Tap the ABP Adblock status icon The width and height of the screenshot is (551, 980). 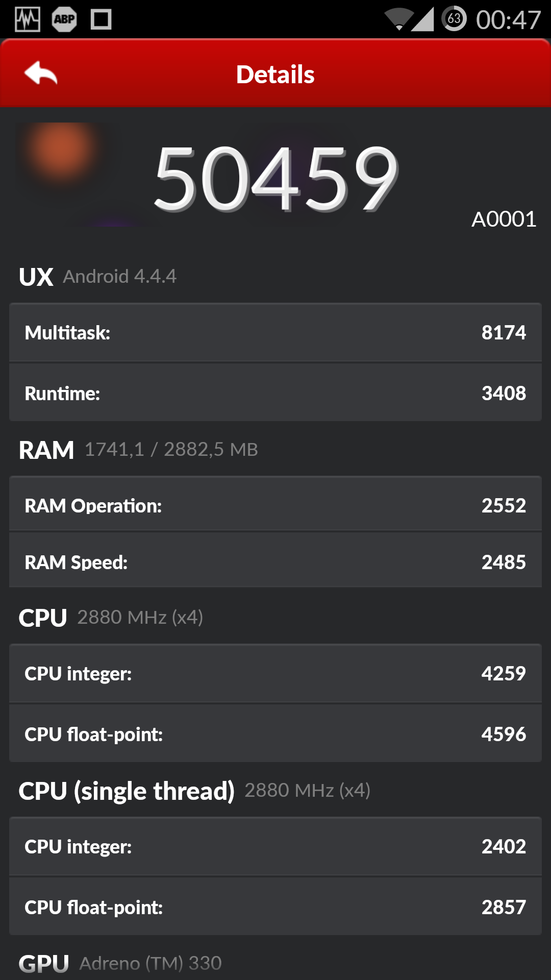[64, 19]
